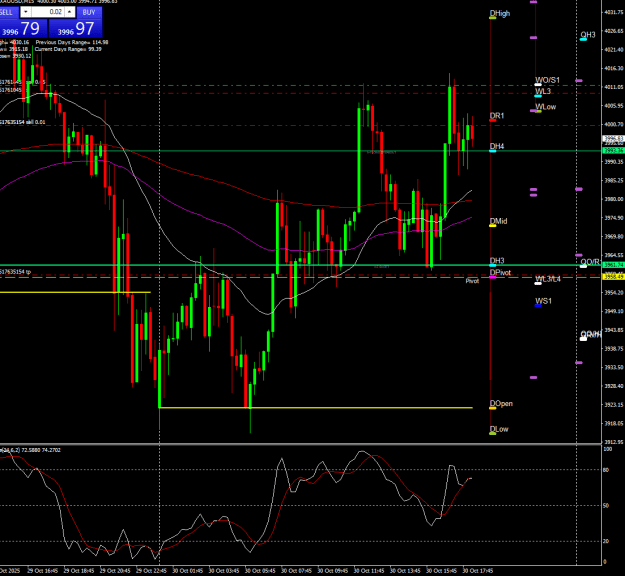Click the 3974.90 price scale value

coord(614,218)
